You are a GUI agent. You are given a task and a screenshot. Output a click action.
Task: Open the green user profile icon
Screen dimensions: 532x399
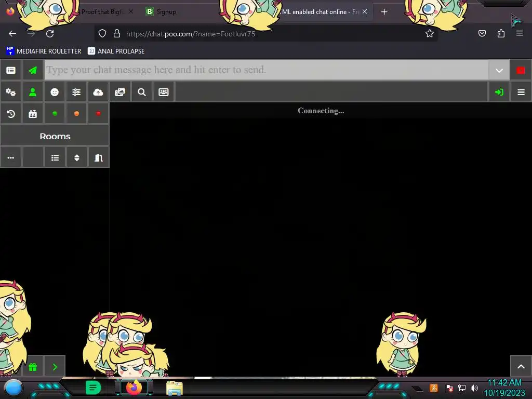coord(33,92)
